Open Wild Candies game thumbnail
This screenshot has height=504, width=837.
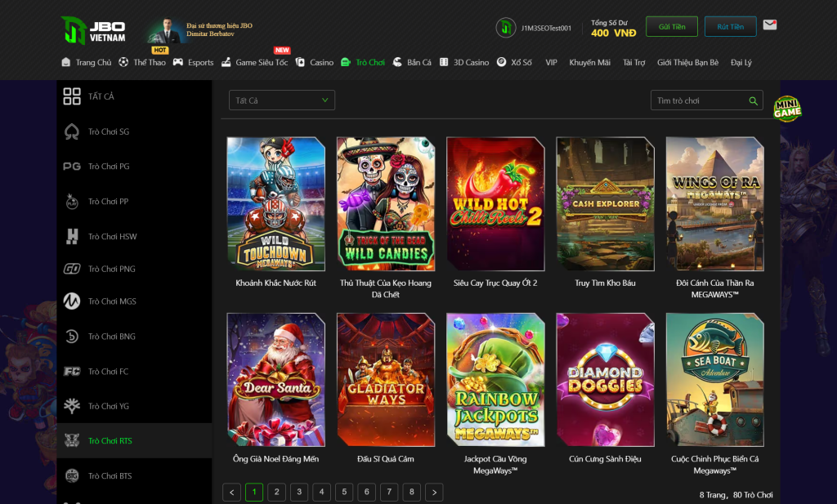386,203
